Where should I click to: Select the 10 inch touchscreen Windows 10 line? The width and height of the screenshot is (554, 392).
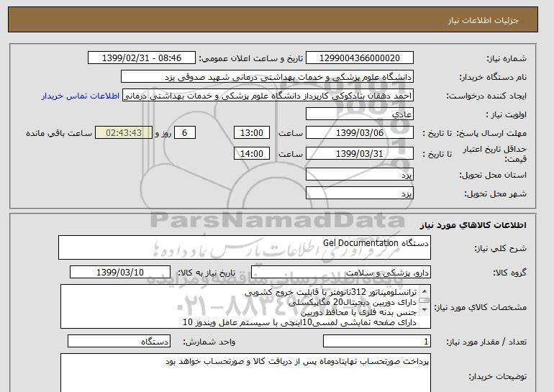[299, 322]
